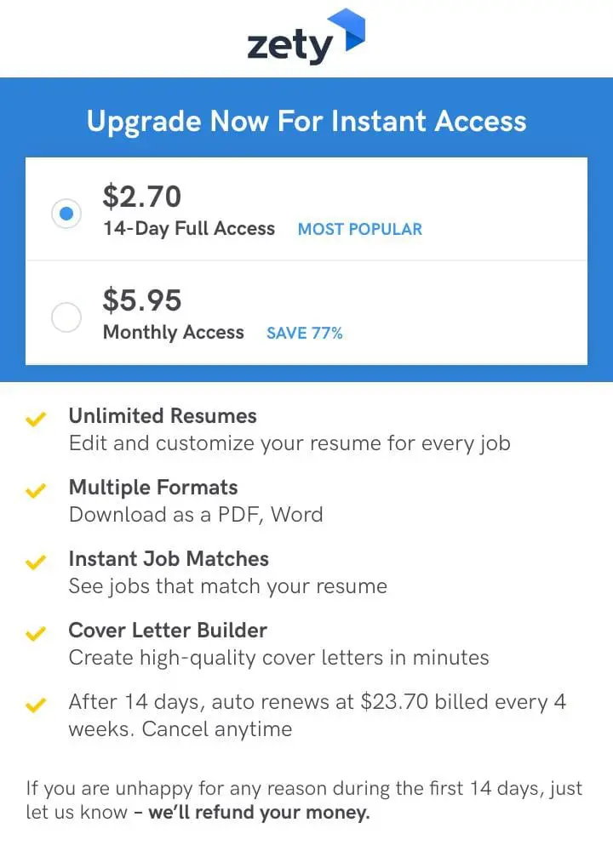Click the $5.95 price text
Viewport: 613px width, 868px height.
pos(142,300)
